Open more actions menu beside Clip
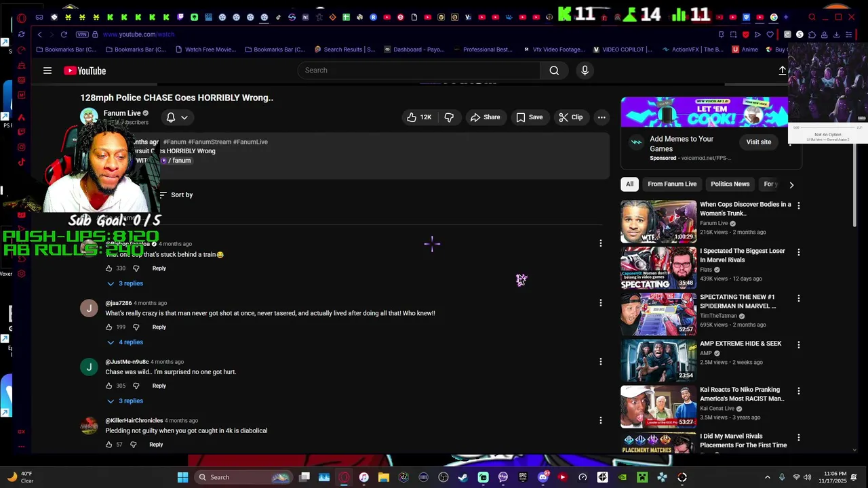The width and height of the screenshot is (868, 488). pos(601,117)
